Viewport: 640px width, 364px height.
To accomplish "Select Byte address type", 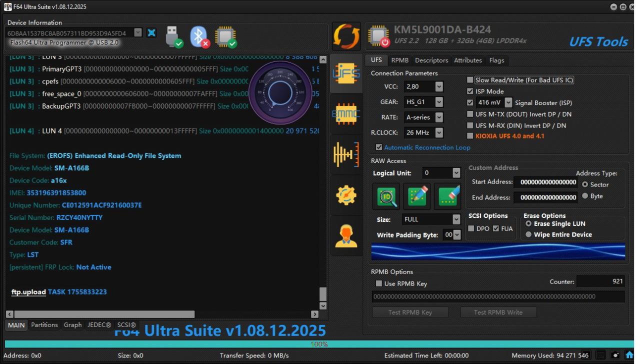I will coord(584,196).
